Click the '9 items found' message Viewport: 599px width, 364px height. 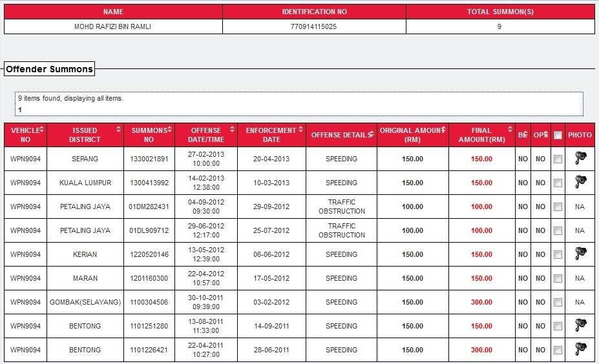coord(70,99)
